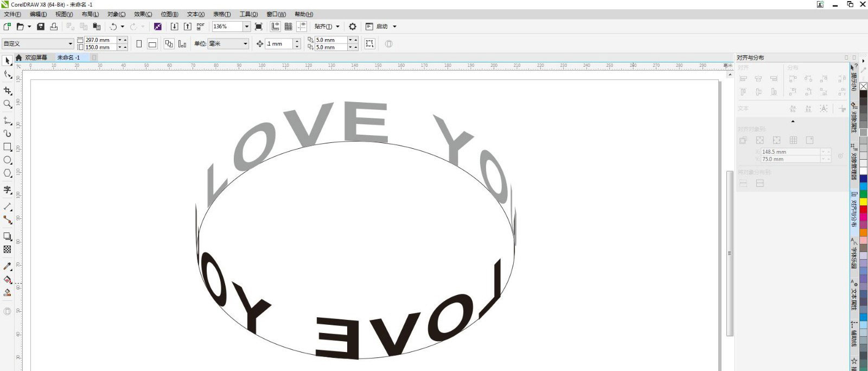The width and height of the screenshot is (868, 371).
Task: Click the 启动 launcher button
Action: tap(382, 27)
